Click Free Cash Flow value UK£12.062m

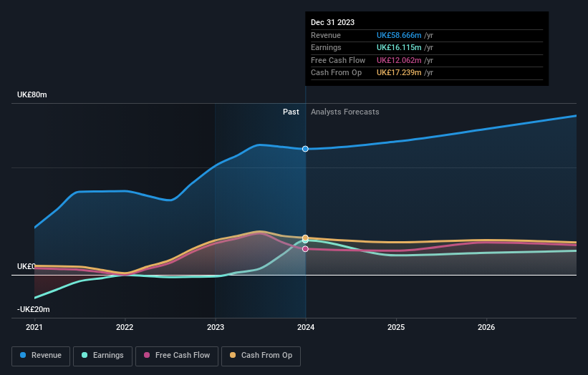399,60
